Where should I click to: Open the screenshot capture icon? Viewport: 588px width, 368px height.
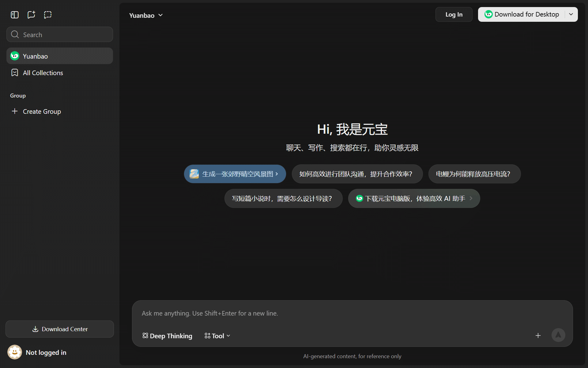pyautogui.click(x=48, y=15)
